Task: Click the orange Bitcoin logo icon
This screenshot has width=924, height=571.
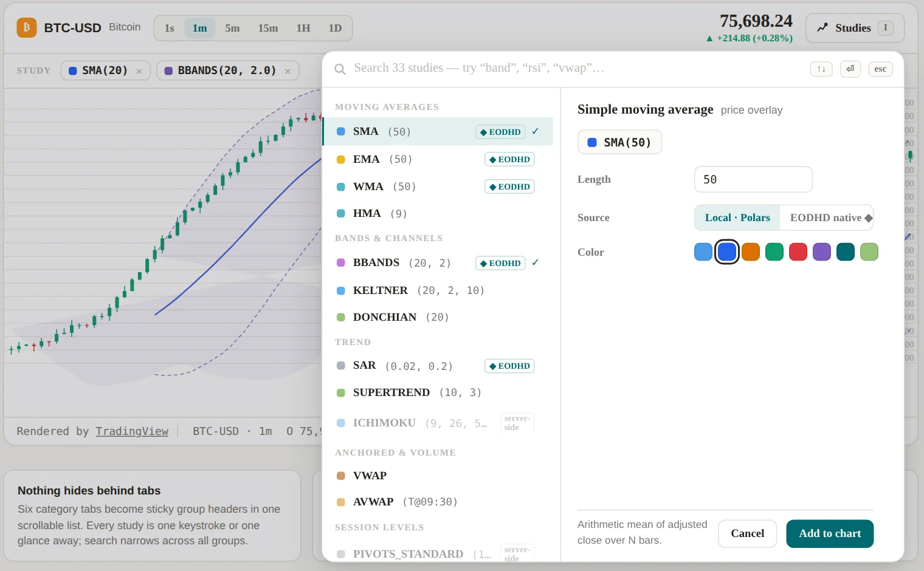Action: click(27, 28)
